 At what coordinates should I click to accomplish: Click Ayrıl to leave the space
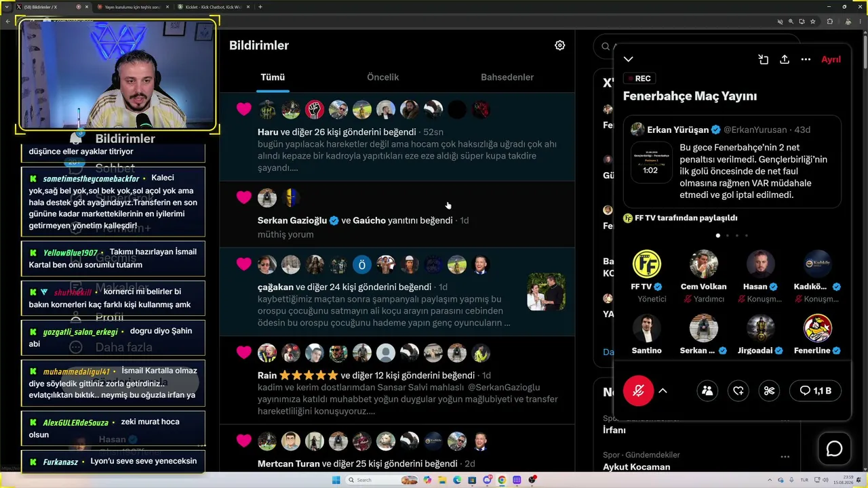click(x=831, y=60)
